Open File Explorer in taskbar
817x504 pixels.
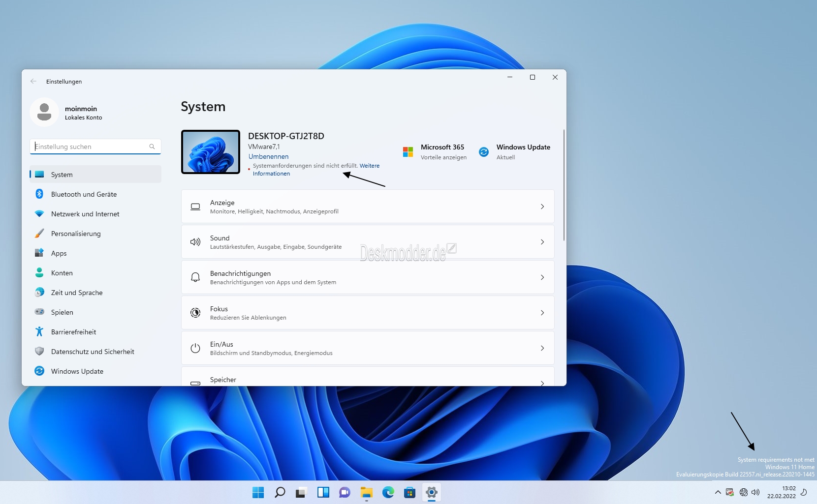click(x=367, y=492)
